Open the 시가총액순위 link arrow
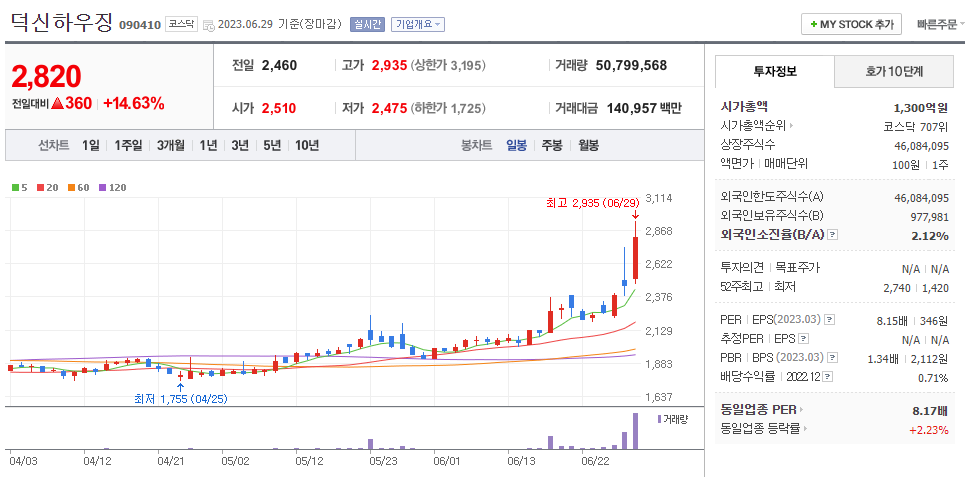 (791, 126)
